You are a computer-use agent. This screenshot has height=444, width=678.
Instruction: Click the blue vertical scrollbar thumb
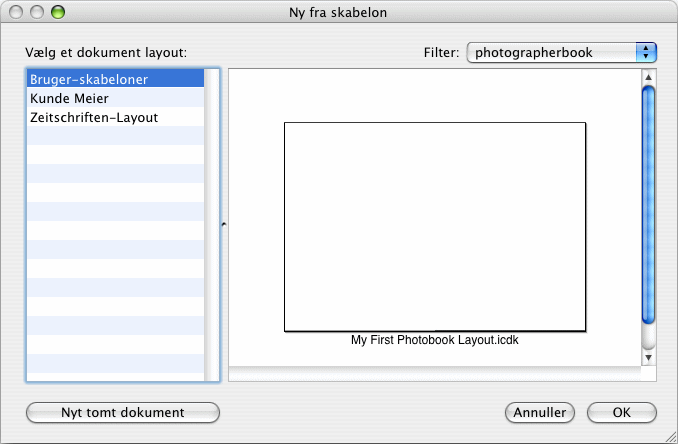pyautogui.click(x=648, y=205)
